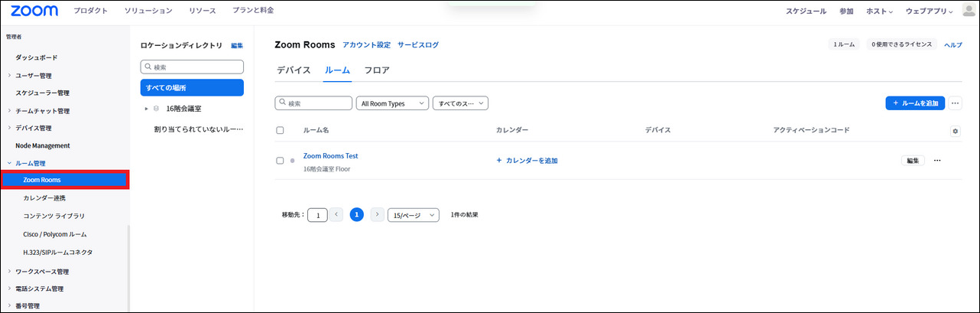The image size is (980, 313).
Task: Open more options for Zoom Rooms Test row
Action: pos(937,161)
